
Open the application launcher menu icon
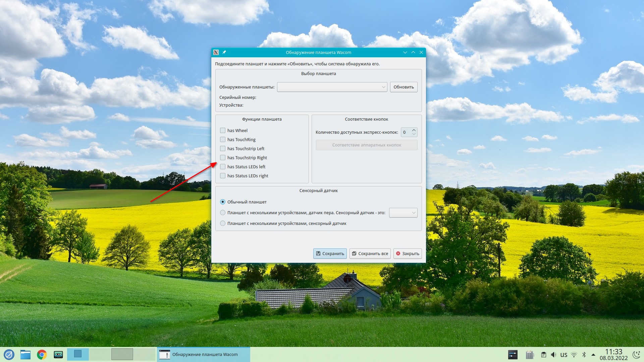click(9, 355)
